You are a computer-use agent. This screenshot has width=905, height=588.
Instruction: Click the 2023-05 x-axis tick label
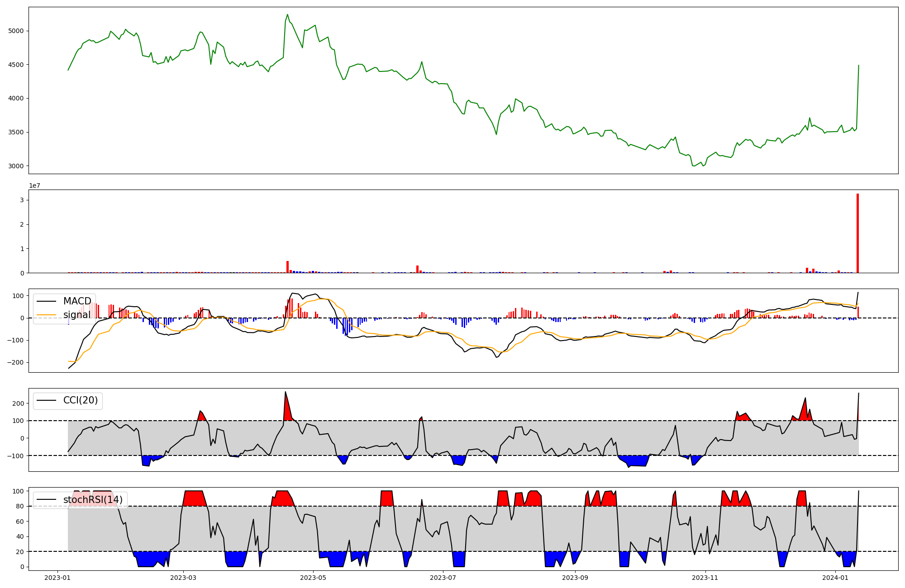[x=313, y=578]
